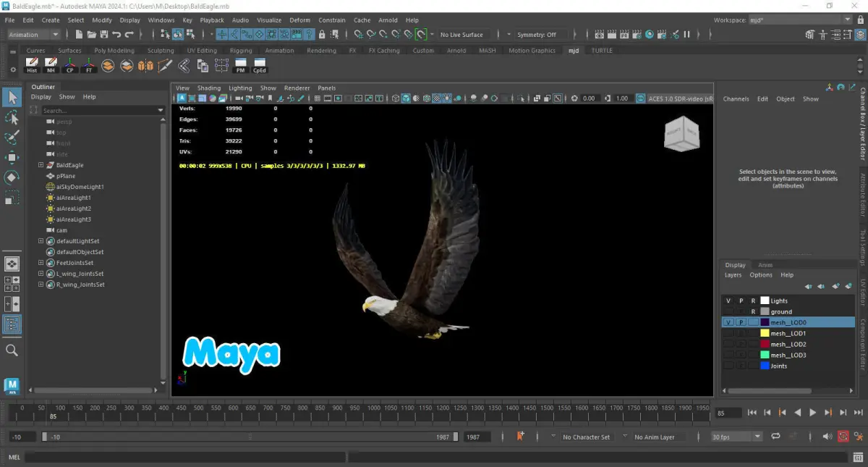Click the CP center pivot shelf icon
This screenshot has height=467, width=868.
click(70, 66)
